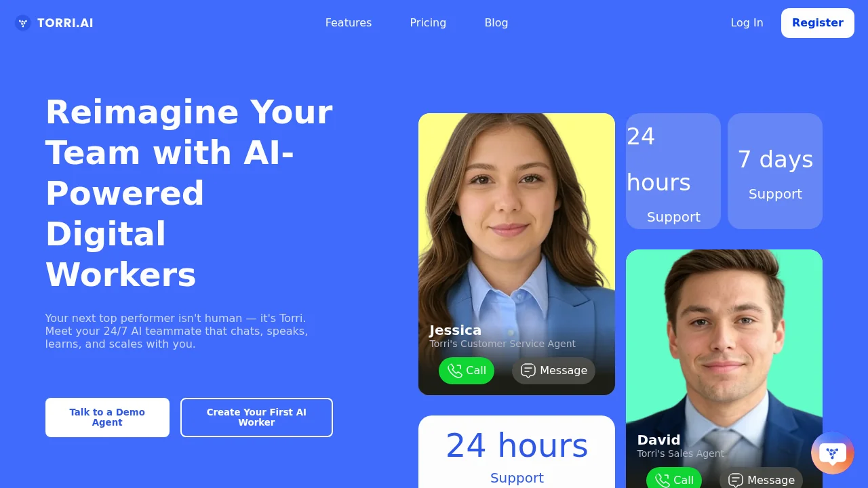Click phone icon on Jessica's Call button
The width and height of the screenshot is (868, 488).
(x=454, y=371)
